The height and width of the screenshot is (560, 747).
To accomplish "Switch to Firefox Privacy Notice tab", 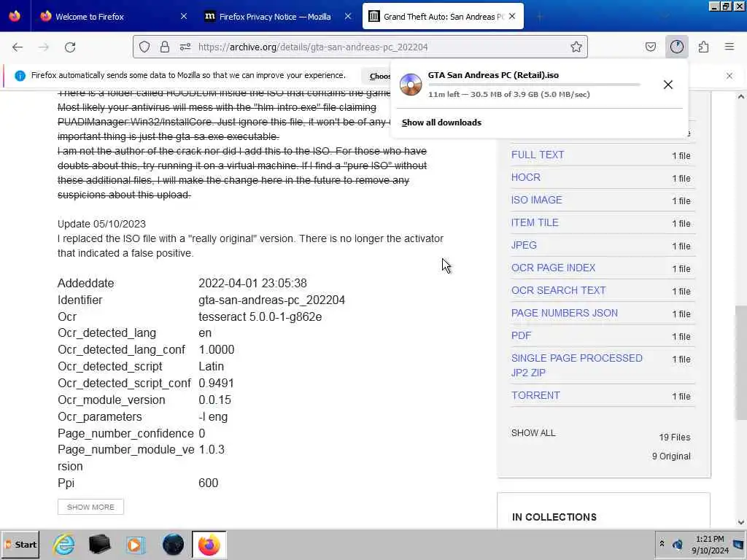I will 278,16.
